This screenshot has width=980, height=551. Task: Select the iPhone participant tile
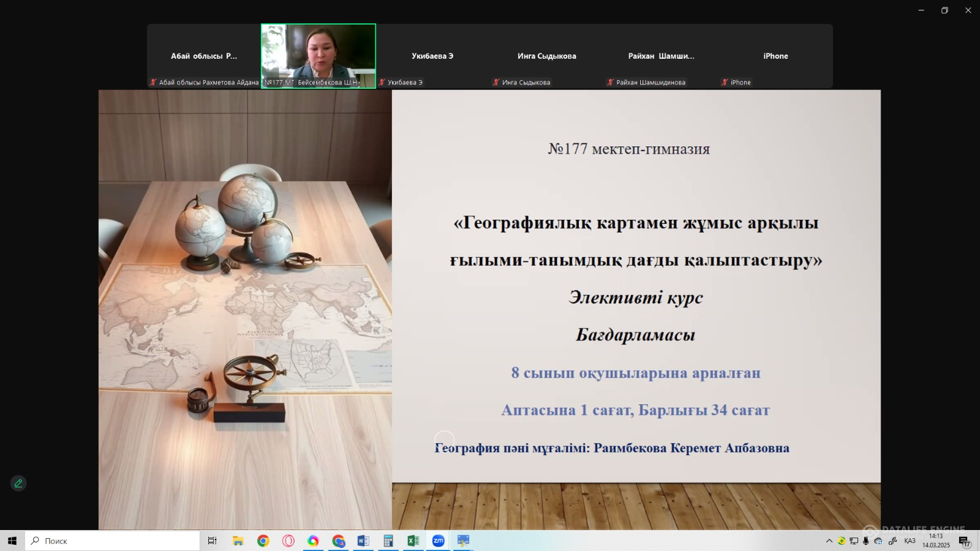tap(775, 56)
